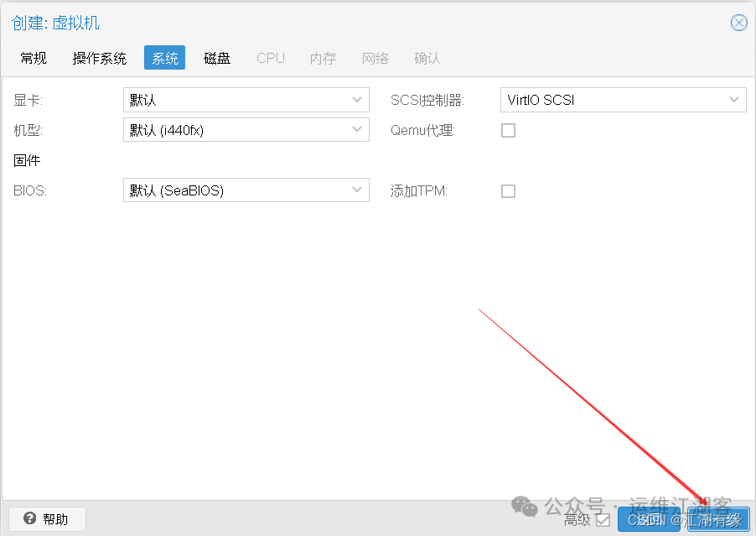The height and width of the screenshot is (536, 756).
Task: Toggle the 高级 (Advanced) checkbox
Action: 603,520
